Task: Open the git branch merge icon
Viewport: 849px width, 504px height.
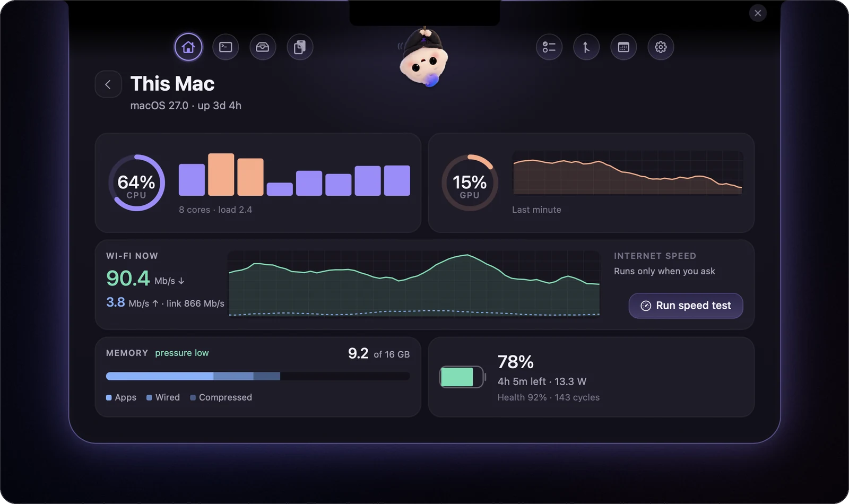Action: (586, 47)
